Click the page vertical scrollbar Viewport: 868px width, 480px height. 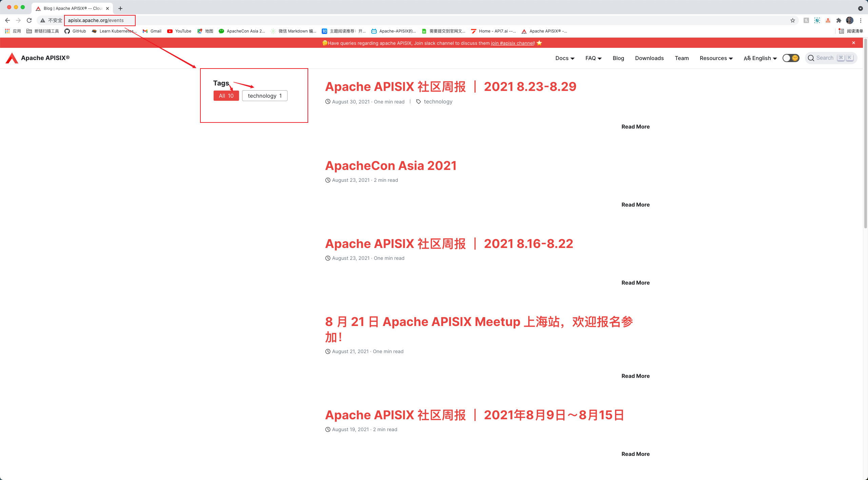click(865, 134)
